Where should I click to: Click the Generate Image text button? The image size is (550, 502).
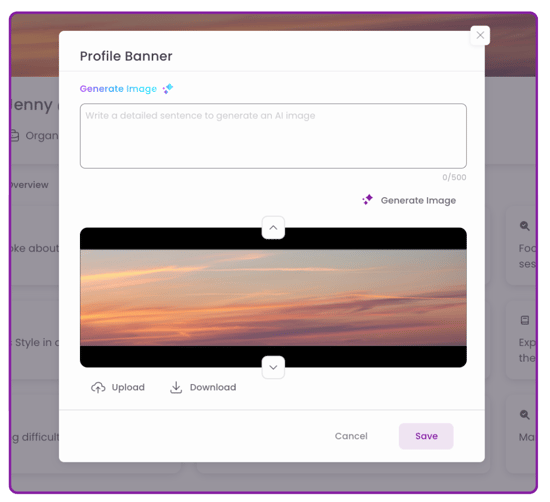pyautogui.click(x=418, y=200)
